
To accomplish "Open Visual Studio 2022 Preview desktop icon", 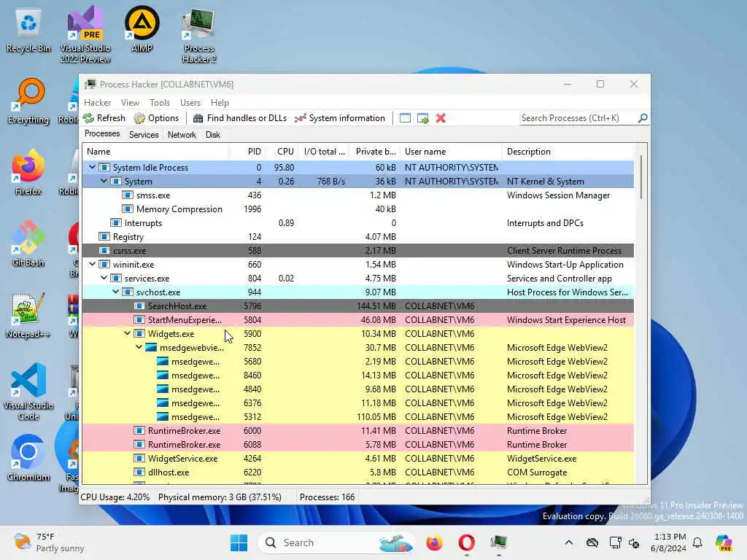I will tap(85, 35).
